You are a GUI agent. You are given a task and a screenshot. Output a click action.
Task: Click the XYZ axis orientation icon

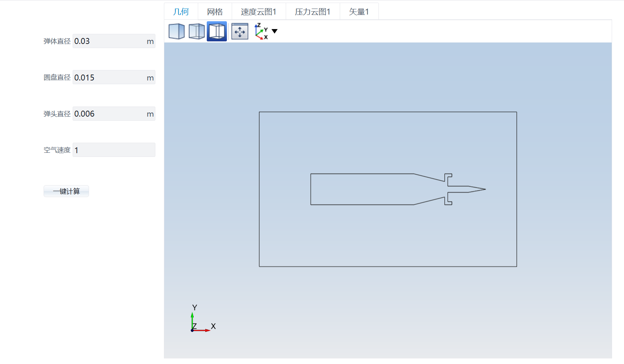261,31
